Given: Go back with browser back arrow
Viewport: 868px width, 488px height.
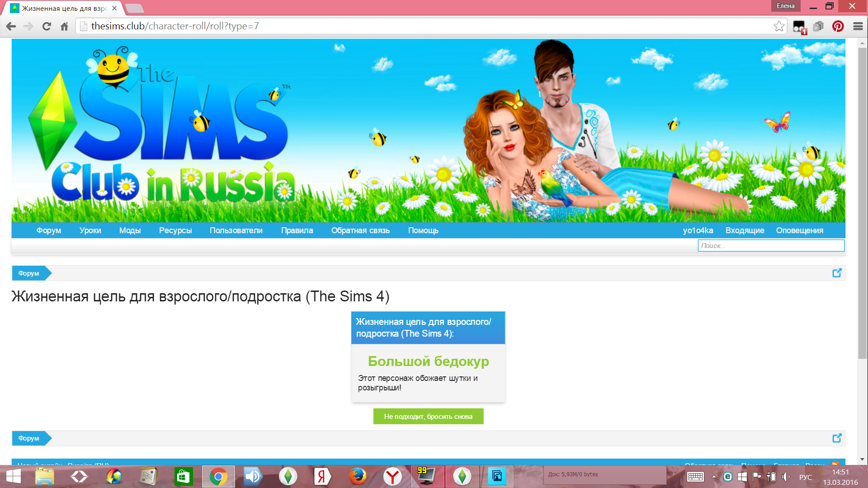Looking at the screenshot, I should (11, 26).
